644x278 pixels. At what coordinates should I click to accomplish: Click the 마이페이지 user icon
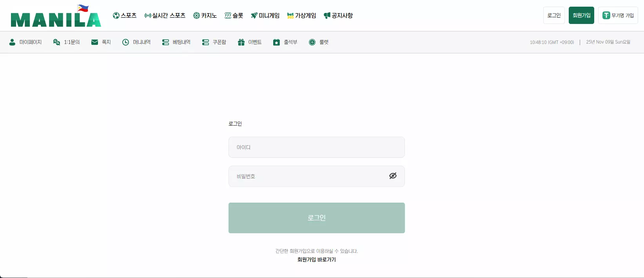tap(12, 42)
